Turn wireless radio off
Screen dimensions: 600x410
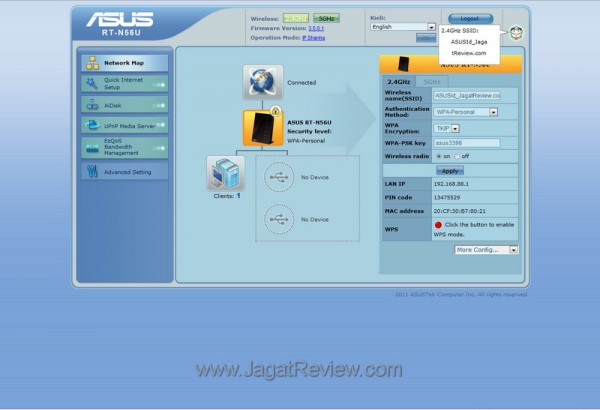pyautogui.click(x=457, y=156)
